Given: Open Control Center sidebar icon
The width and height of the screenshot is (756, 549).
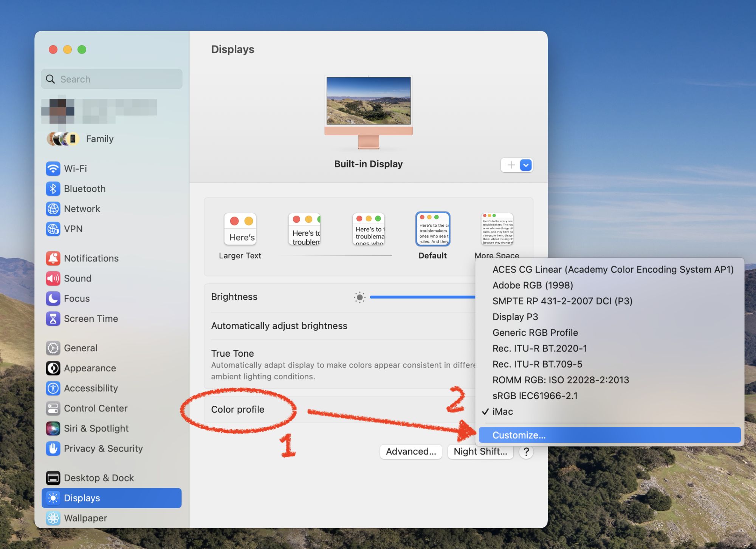Looking at the screenshot, I should click(x=53, y=408).
